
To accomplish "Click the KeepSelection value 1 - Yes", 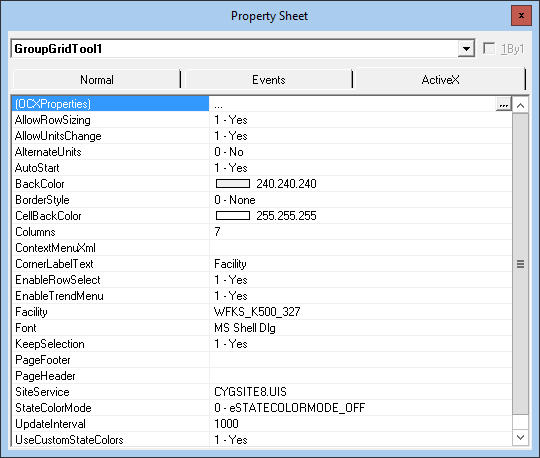I will (231, 344).
